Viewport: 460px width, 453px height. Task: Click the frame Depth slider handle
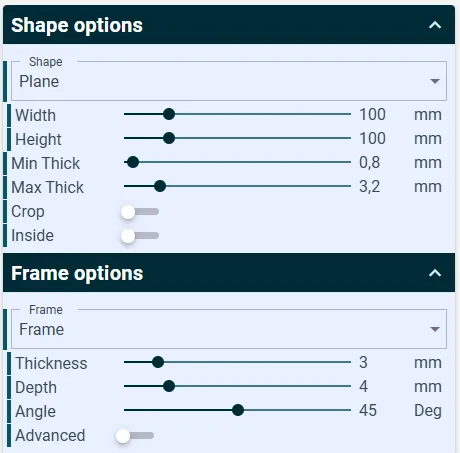coord(169,386)
